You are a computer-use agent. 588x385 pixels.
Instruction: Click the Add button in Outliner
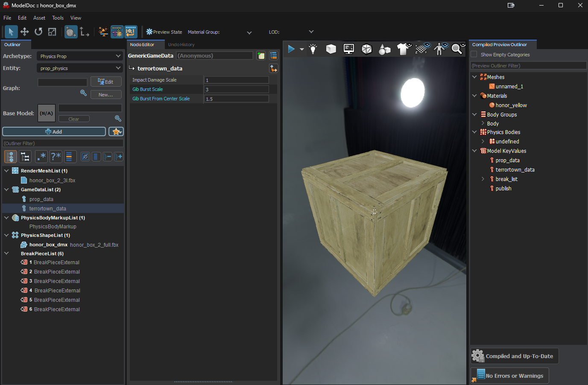54,132
